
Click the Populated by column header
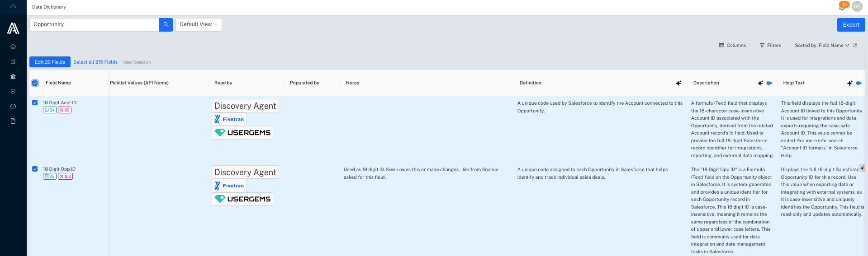tap(304, 83)
